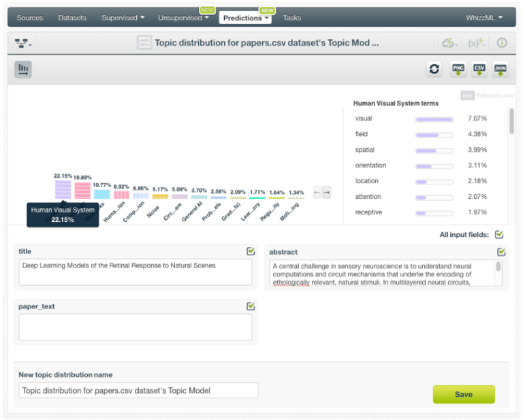The width and height of the screenshot is (523, 420).
Task: Open the workflow tree icon menu
Action: [x=23, y=44]
